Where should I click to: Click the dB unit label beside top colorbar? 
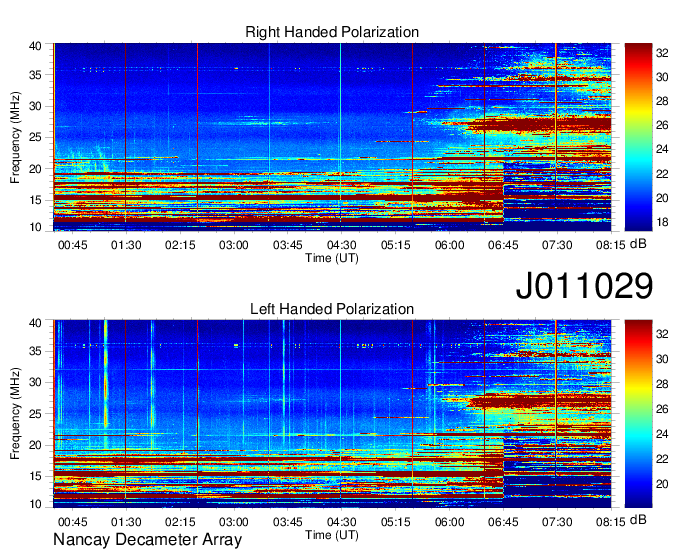tap(638, 244)
